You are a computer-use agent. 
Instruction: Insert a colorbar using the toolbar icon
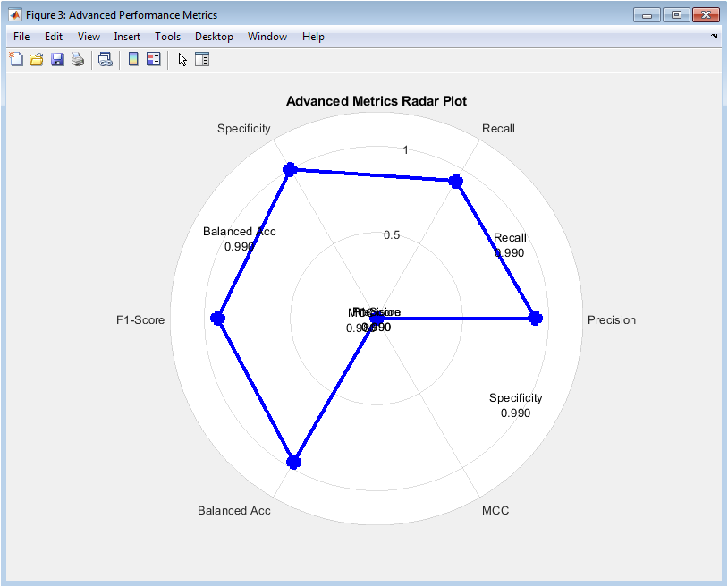pos(133,60)
